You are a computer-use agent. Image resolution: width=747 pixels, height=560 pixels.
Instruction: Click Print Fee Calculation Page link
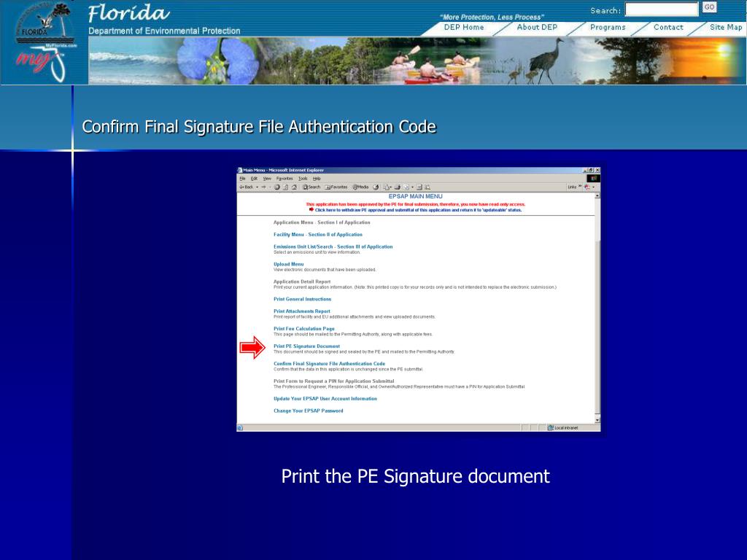tap(304, 329)
